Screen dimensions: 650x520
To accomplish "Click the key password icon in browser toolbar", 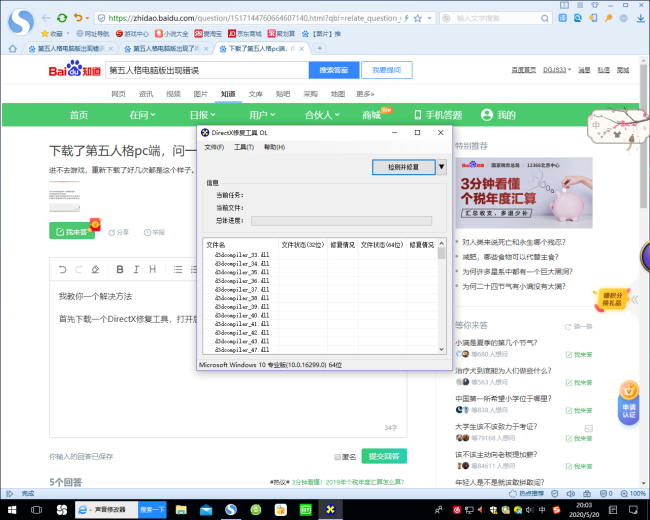I will click(609, 18).
